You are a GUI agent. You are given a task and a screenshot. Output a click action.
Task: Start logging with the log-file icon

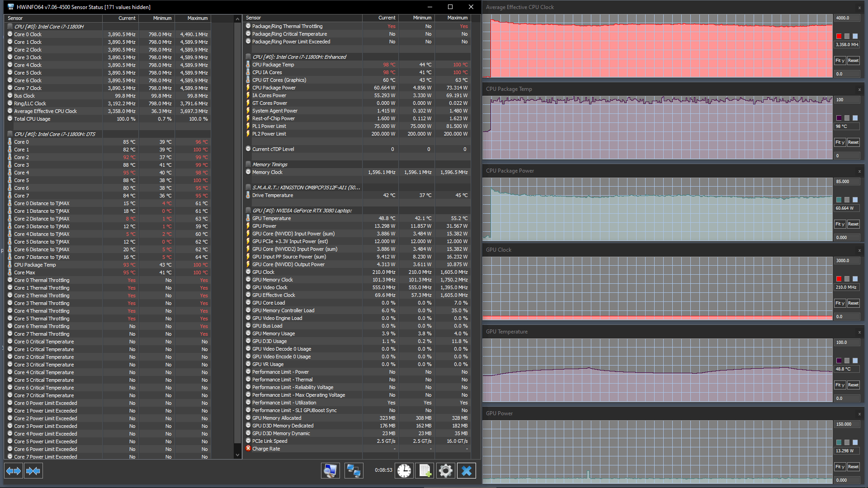click(425, 471)
